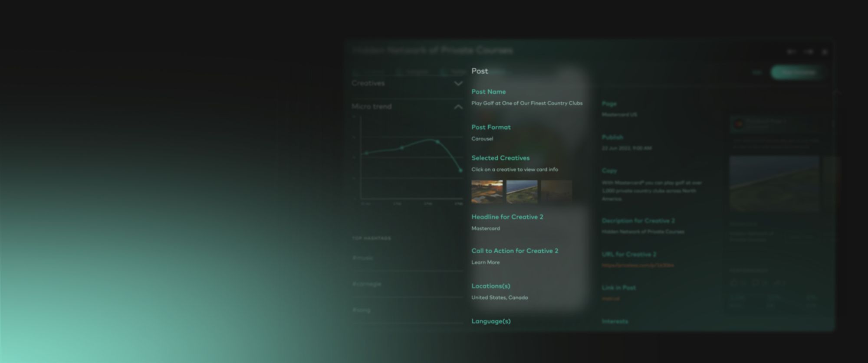Click the last data point on trend chart
The height and width of the screenshot is (363, 868).
coord(460,170)
